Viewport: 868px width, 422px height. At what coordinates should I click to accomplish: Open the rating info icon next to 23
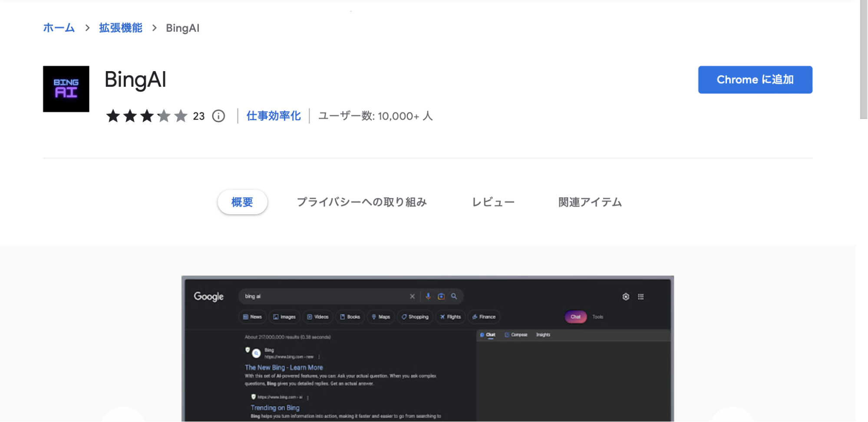point(218,116)
